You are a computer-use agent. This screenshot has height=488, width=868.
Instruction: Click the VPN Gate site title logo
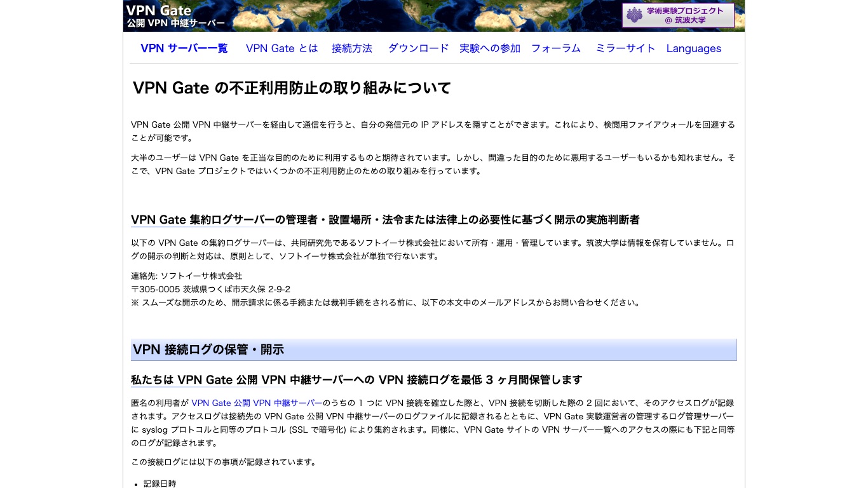(159, 10)
